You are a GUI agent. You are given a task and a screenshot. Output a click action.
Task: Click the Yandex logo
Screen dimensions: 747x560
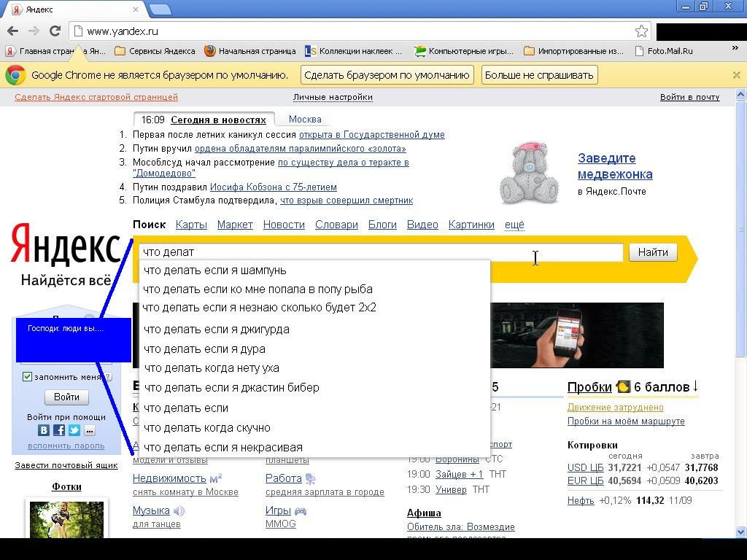(66, 245)
